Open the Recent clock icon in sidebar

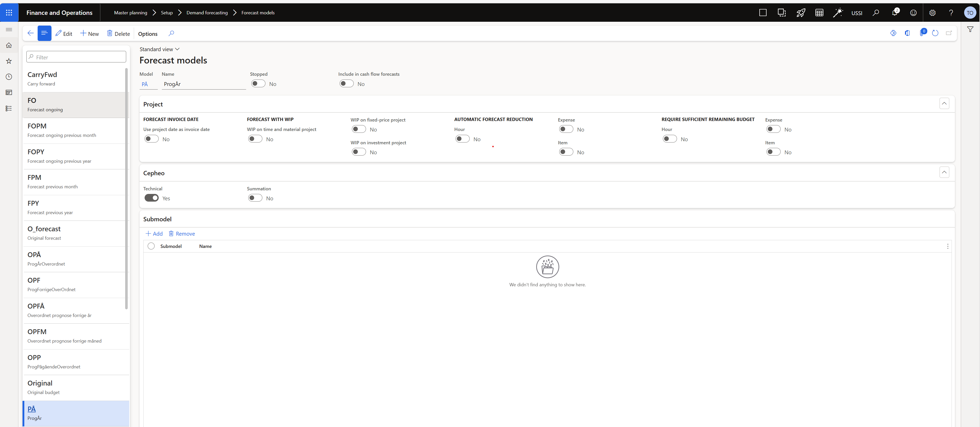click(9, 77)
